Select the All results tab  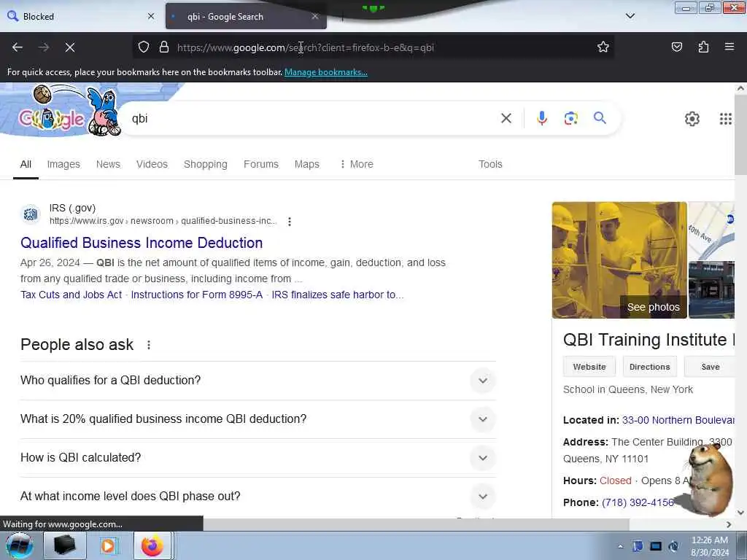(26, 164)
